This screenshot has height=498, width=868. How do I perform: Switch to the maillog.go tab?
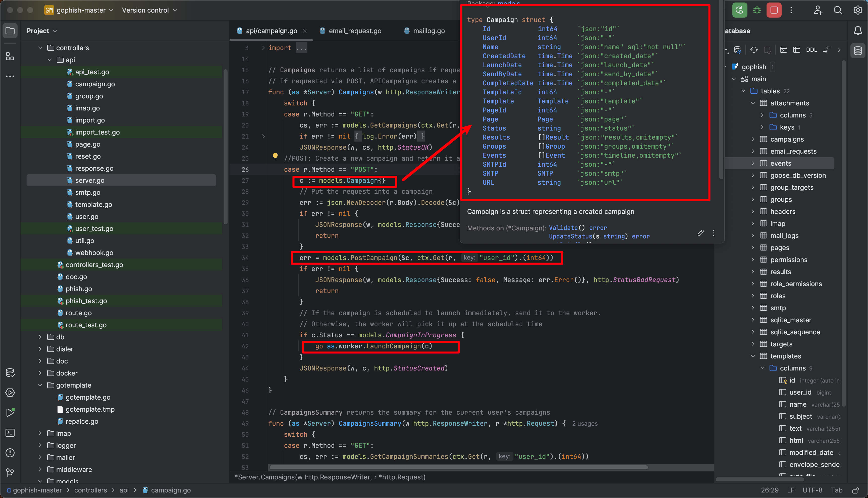(424, 31)
